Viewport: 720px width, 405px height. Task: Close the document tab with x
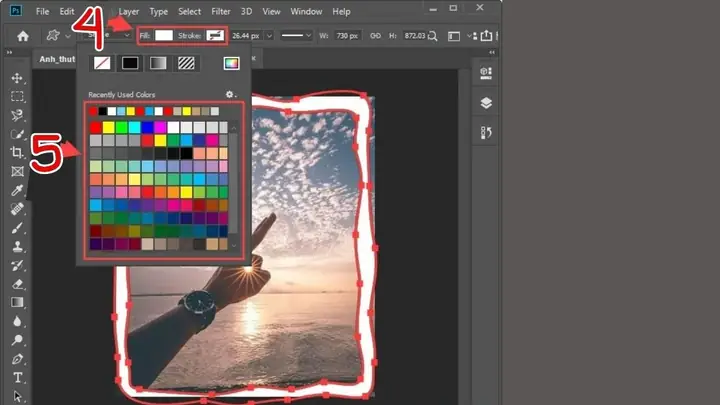(253, 59)
